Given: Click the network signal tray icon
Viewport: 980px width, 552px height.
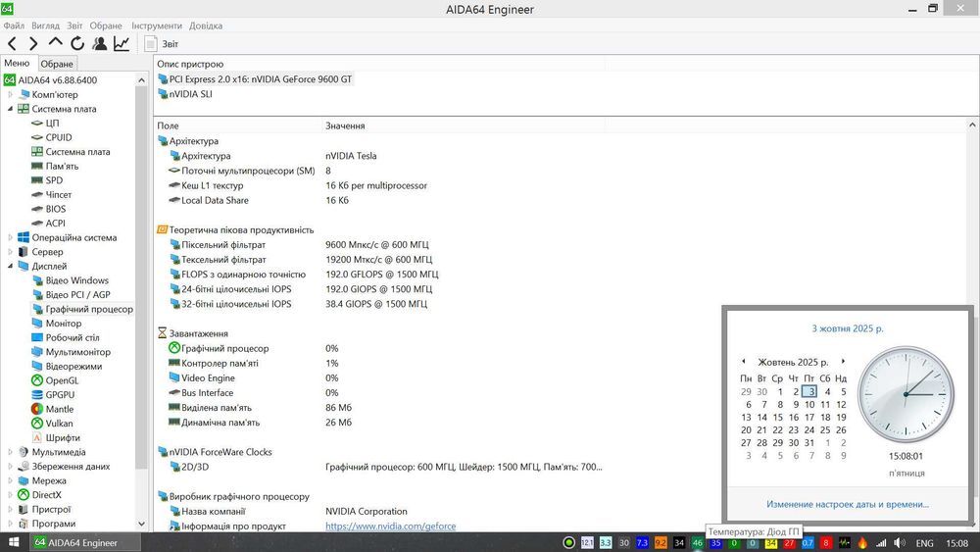Looking at the screenshot, I should point(881,542).
